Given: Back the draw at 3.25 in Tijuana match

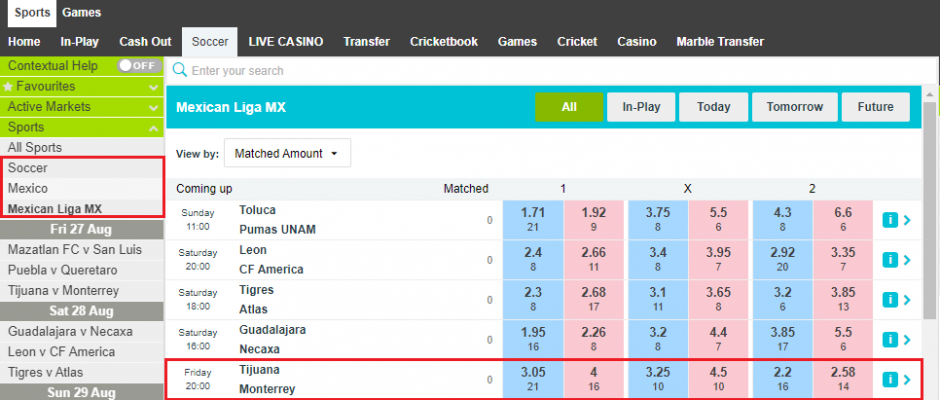Looking at the screenshot, I should 658,379.
